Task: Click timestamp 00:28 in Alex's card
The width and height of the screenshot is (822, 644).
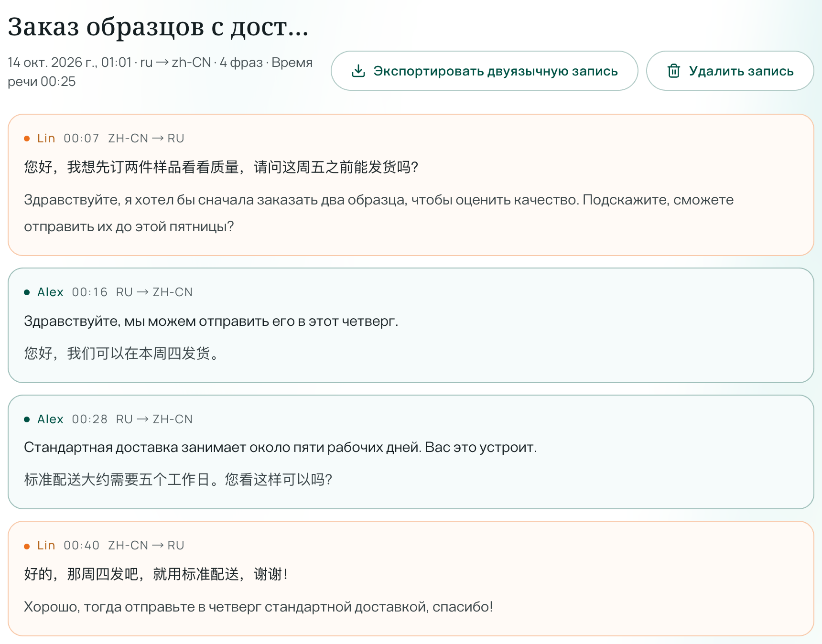Action: [x=89, y=419]
